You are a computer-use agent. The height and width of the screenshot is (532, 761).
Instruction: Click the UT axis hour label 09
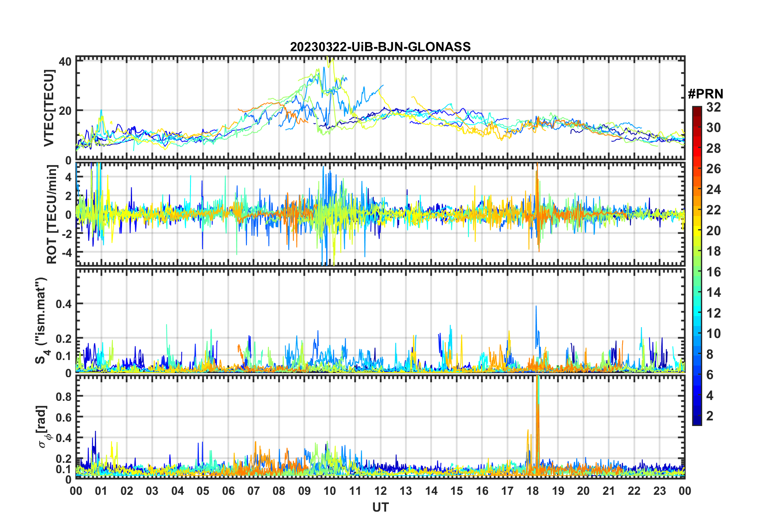[304, 491]
